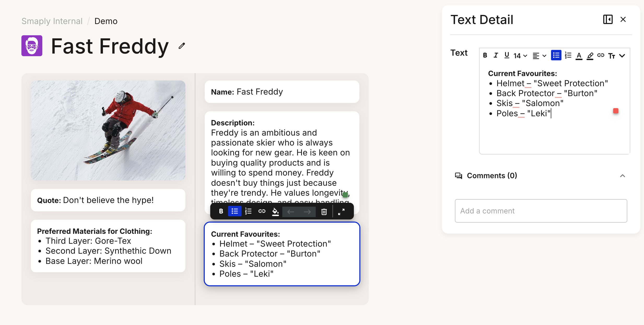Toggle bold formatting in Text Detail toolbar

click(x=485, y=55)
